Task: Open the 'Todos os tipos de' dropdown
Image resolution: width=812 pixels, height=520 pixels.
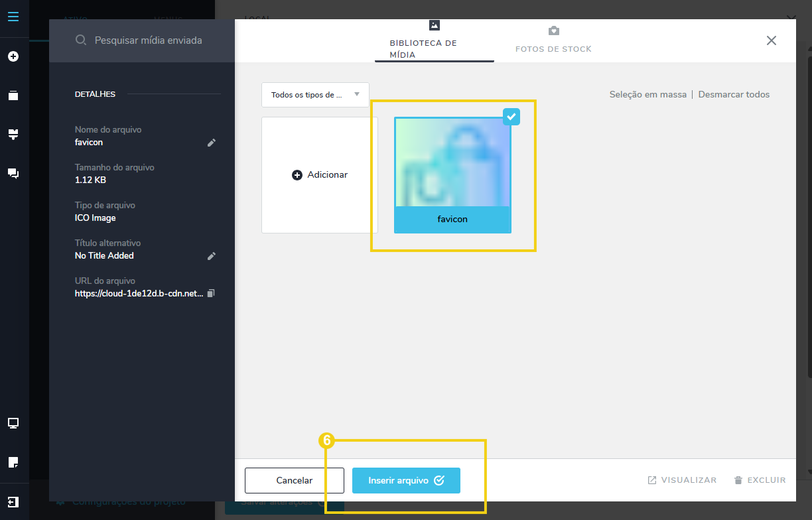Action: pyautogui.click(x=315, y=95)
